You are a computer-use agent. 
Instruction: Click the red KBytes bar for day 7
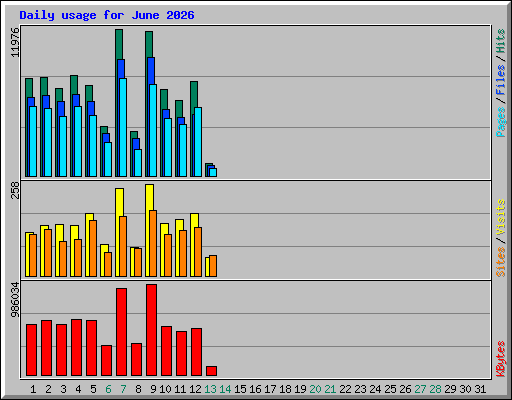click(121, 332)
